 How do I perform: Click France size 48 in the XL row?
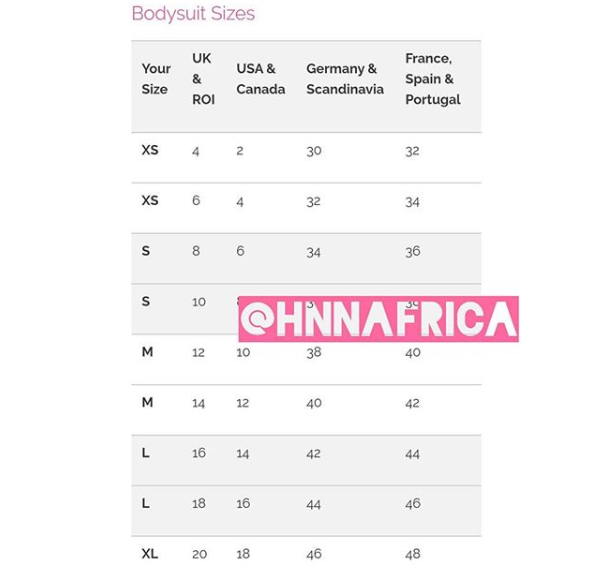pos(413,553)
